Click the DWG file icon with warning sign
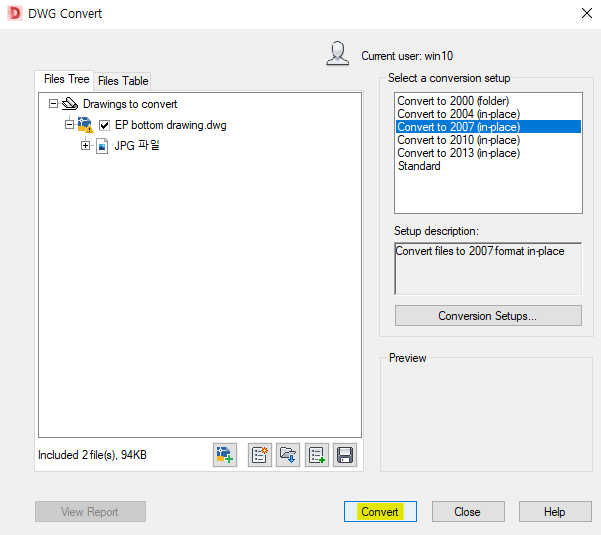Image resolution: width=601 pixels, height=535 pixels. click(x=85, y=125)
